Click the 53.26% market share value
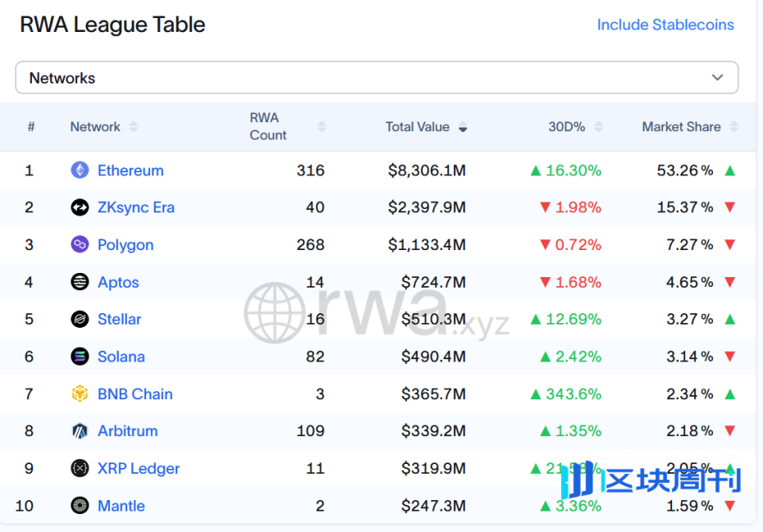This screenshot has height=532, width=763. click(x=685, y=171)
